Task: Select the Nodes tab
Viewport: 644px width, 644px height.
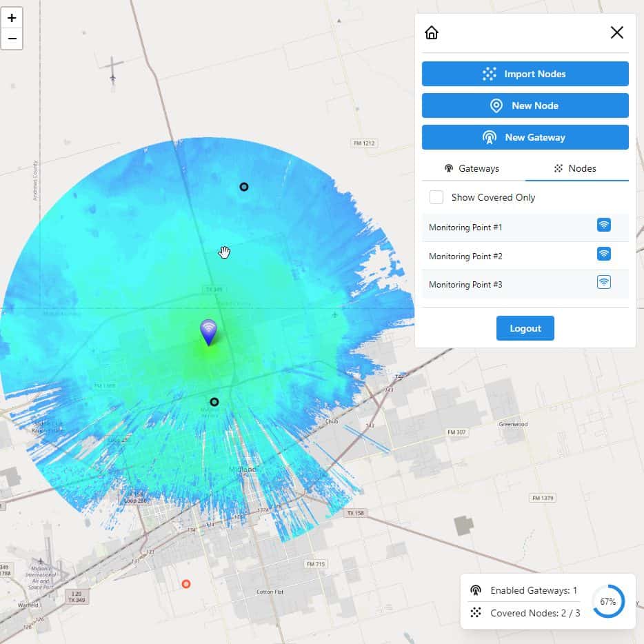Action: 576,168
